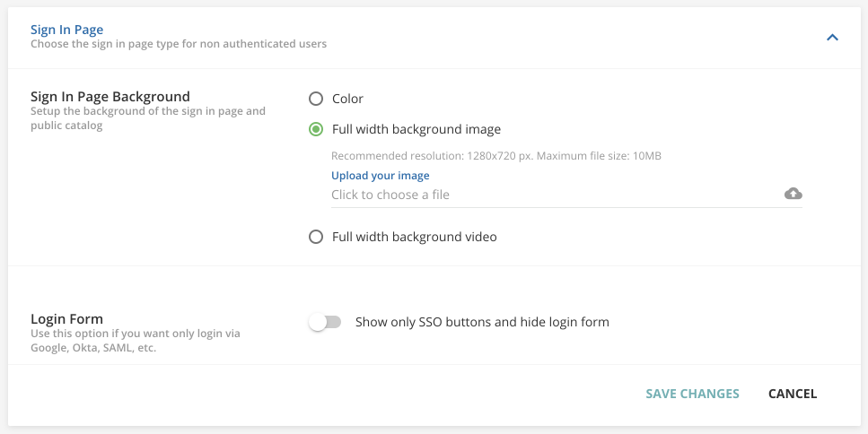Viewport: 868px width, 434px height.
Task: Click the 'Choose the sign in page type' subtitle
Action: point(179,44)
